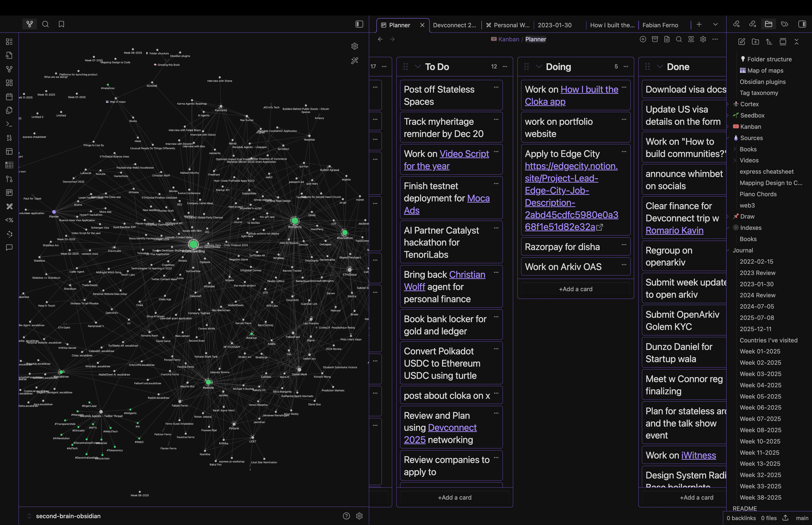Create a new folder in the file explorer
This screenshot has width=812, height=525.
tap(755, 42)
